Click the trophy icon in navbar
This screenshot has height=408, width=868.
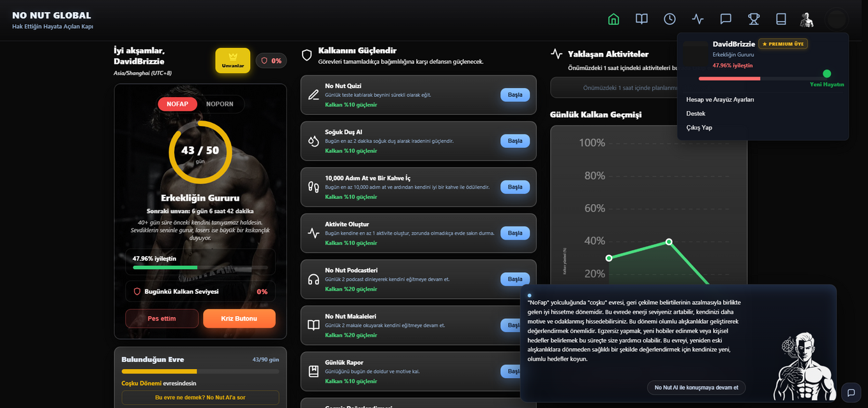[754, 19]
